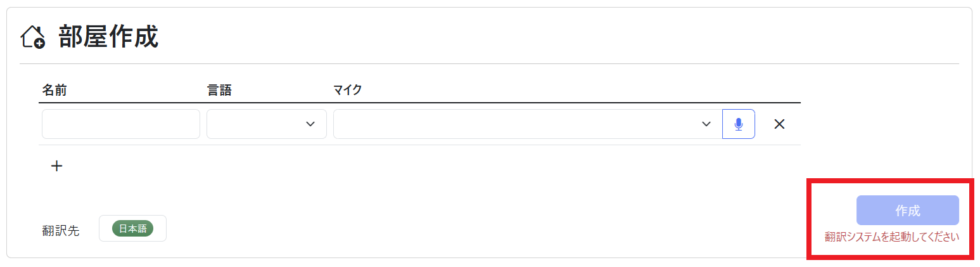Click the 言語 column header

point(219,91)
